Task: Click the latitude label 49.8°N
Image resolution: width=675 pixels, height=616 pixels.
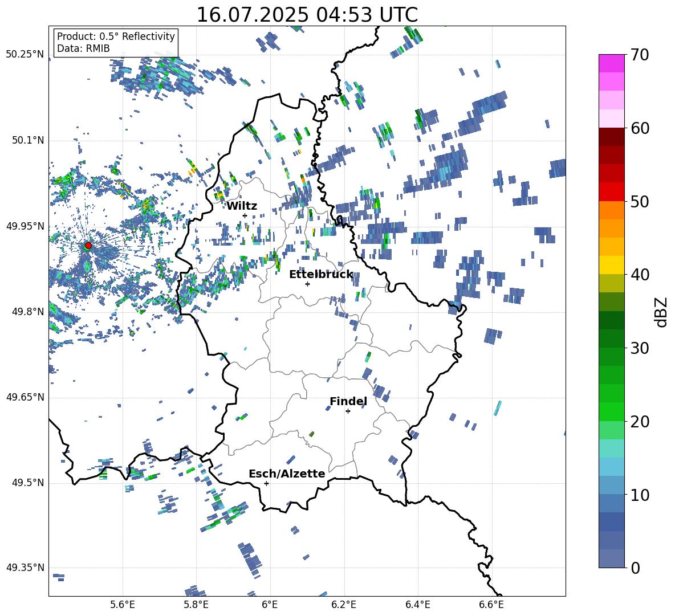Action: pos(27,312)
